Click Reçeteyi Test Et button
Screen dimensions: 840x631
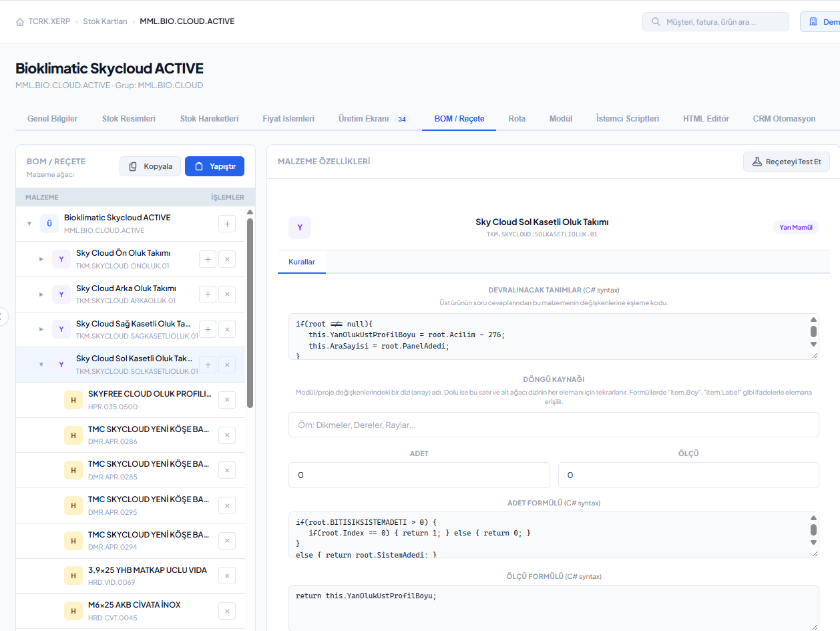[x=787, y=162]
